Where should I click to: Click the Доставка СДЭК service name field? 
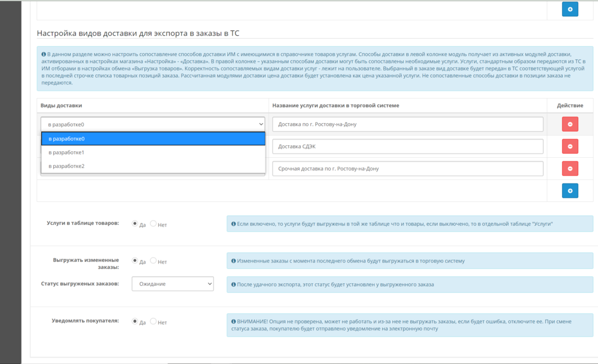coord(407,146)
